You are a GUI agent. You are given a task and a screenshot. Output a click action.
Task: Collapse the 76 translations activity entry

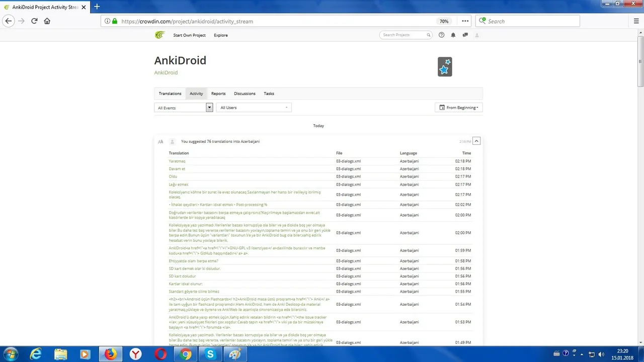(x=476, y=141)
